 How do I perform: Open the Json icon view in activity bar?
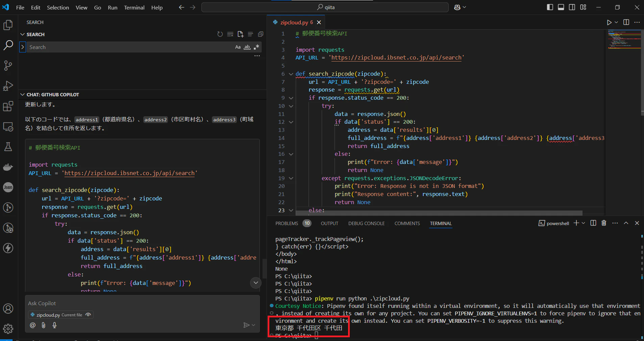8,187
